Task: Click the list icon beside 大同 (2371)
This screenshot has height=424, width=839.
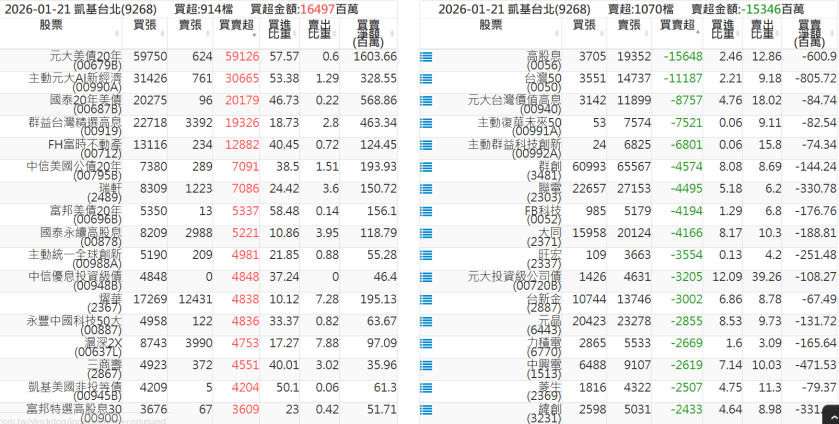Action: 426,232
